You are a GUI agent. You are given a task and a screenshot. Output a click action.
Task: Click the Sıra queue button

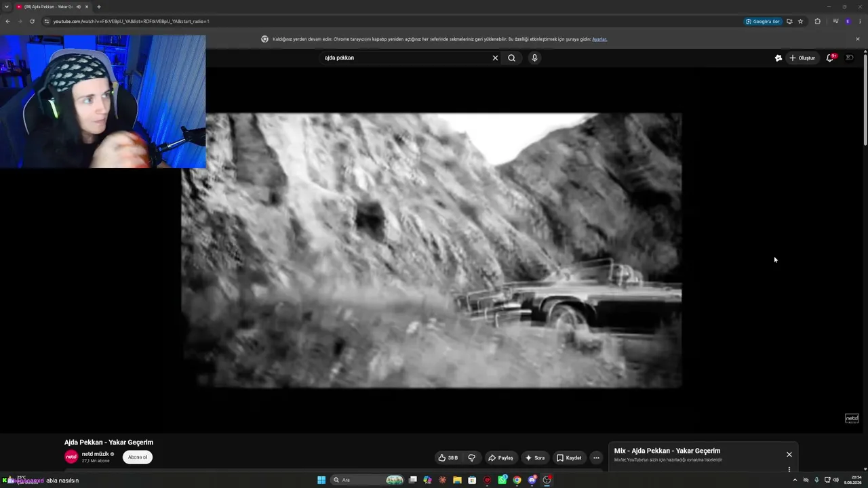534,457
